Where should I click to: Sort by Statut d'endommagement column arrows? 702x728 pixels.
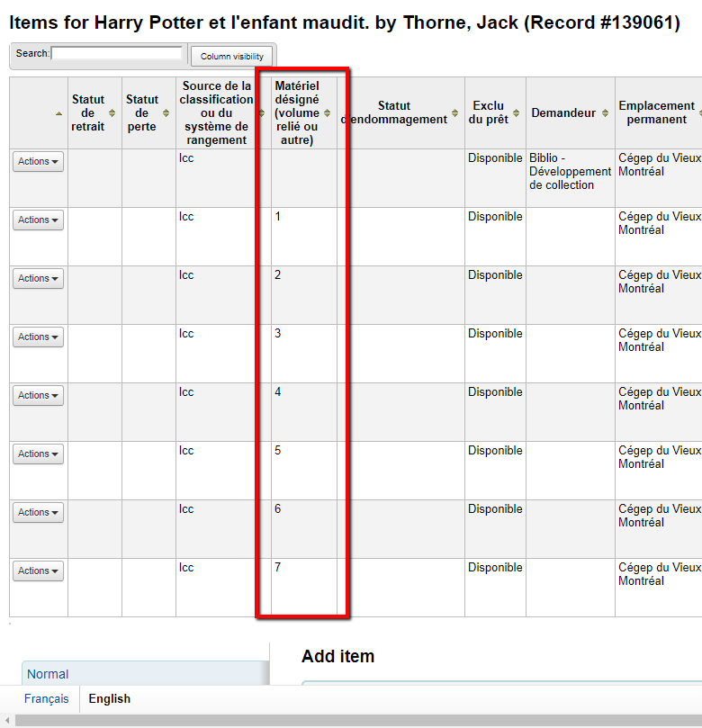455,113
